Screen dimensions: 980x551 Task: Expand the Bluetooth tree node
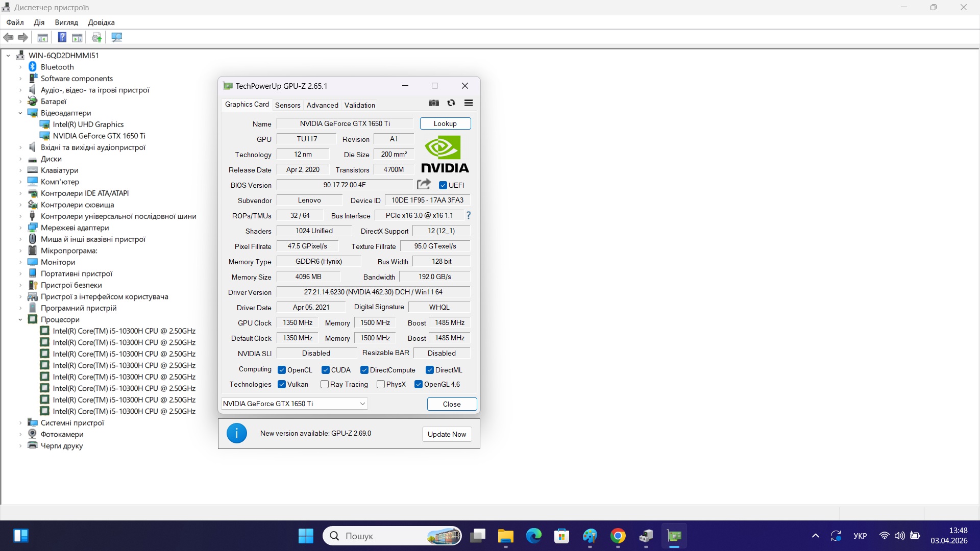click(20, 67)
